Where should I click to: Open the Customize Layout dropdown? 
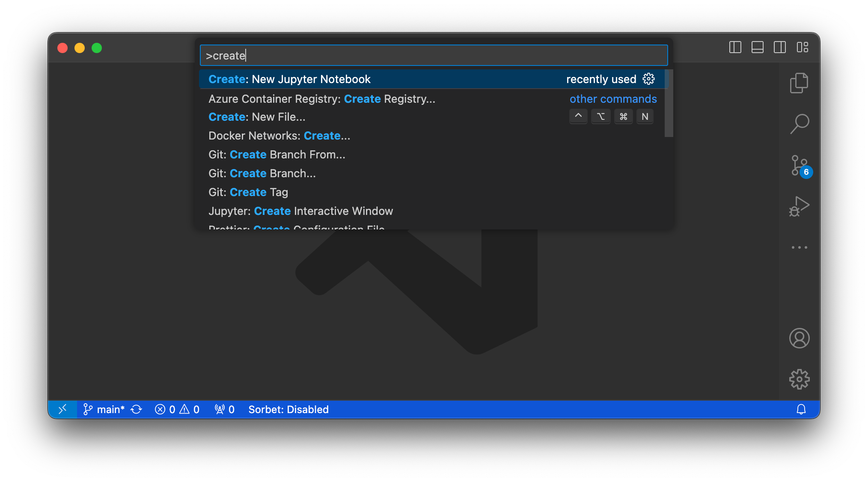802,47
